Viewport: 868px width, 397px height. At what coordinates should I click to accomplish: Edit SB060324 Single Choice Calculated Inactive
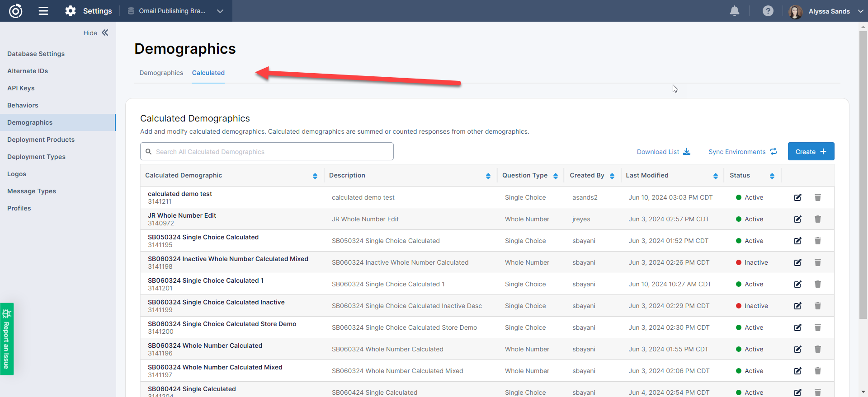[797, 306]
